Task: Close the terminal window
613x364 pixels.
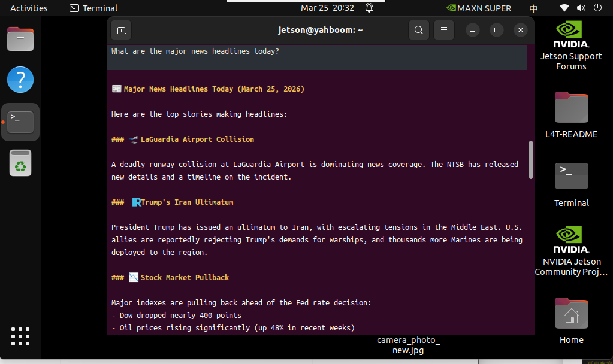Action: [x=520, y=30]
